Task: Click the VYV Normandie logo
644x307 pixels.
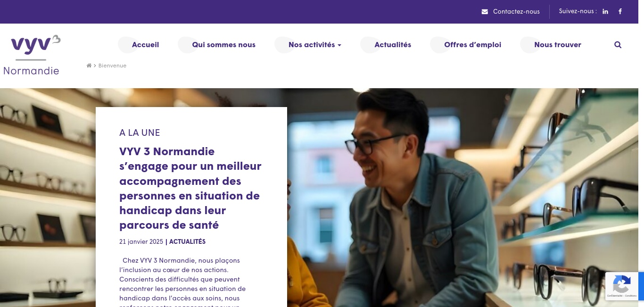Action: 32,55
